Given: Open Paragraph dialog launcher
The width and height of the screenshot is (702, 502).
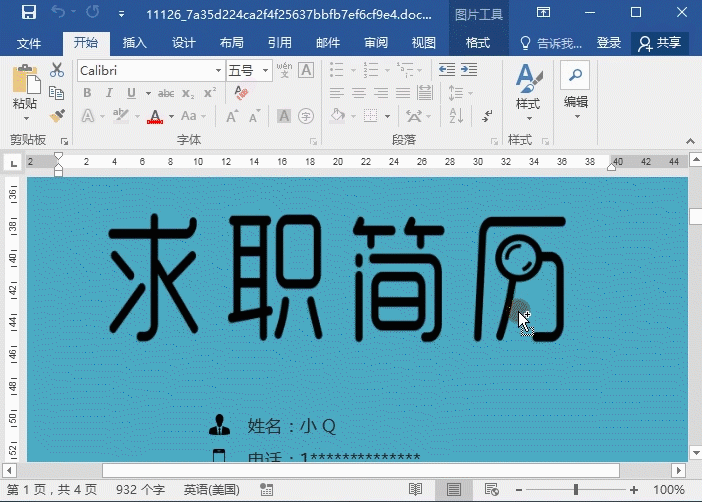Looking at the screenshot, I should pyautogui.click(x=494, y=142).
